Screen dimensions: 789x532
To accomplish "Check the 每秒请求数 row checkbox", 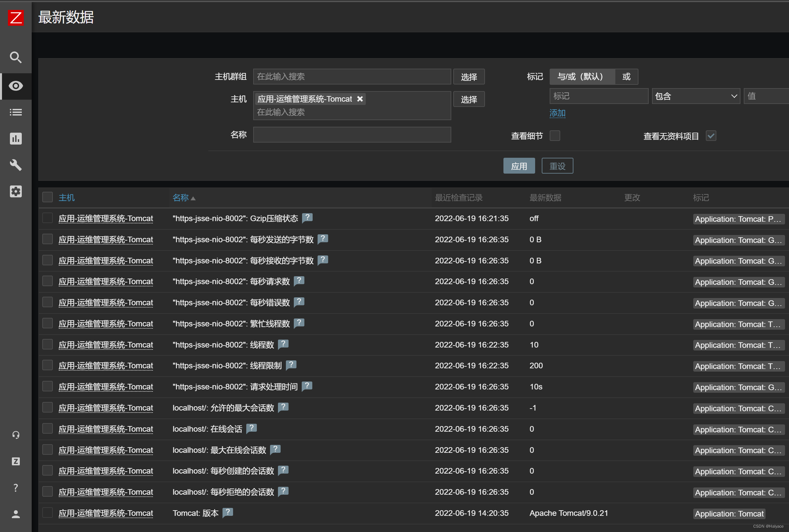I will 48,281.
